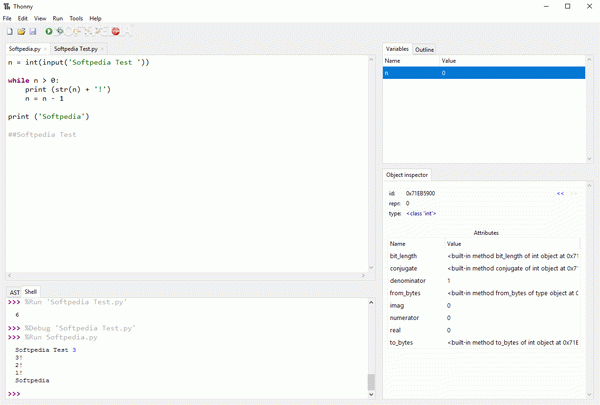Image resolution: width=600 pixels, height=405 pixels.
Task: Stop the program with the red stop icon
Action: pyautogui.click(x=116, y=31)
